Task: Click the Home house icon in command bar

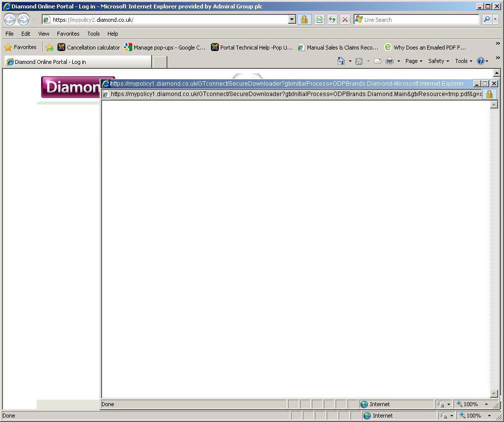Action: [341, 61]
